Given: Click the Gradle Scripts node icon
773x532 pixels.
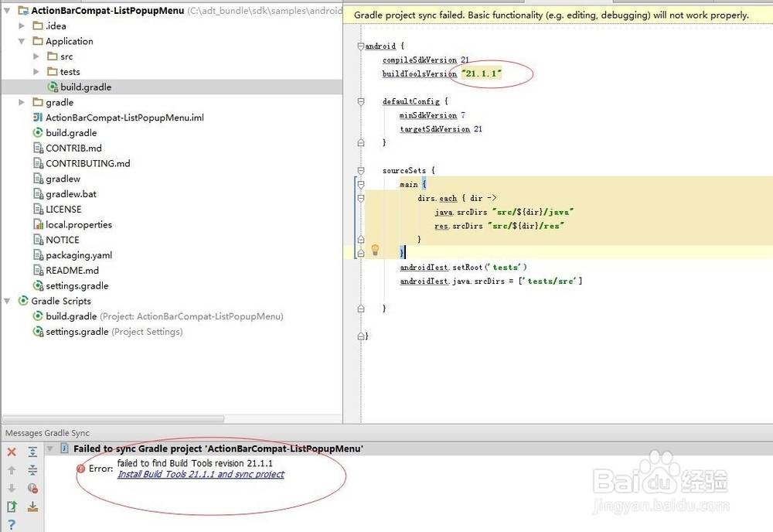Looking at the screenshot, I should [x=23, y=301].
